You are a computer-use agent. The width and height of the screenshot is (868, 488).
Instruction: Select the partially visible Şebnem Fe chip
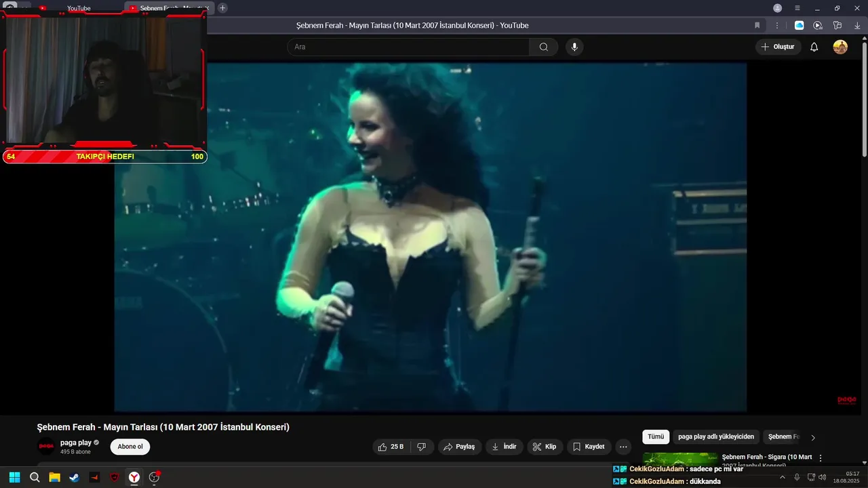pos(783,437)
